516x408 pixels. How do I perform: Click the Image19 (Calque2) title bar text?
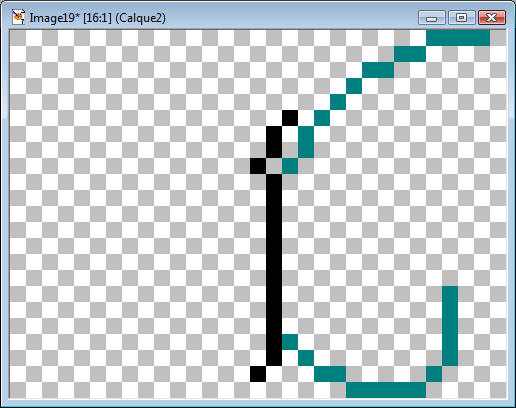coord(97,18)
